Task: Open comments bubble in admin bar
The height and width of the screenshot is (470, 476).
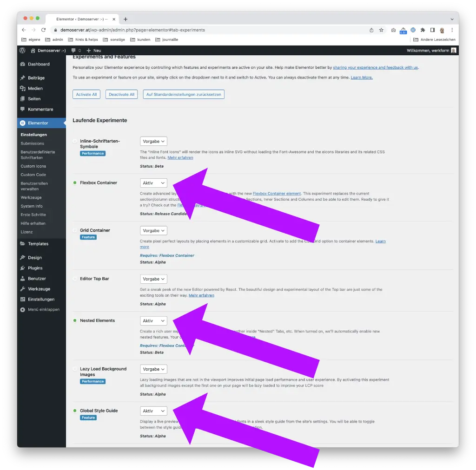Action: coord(76,50)
